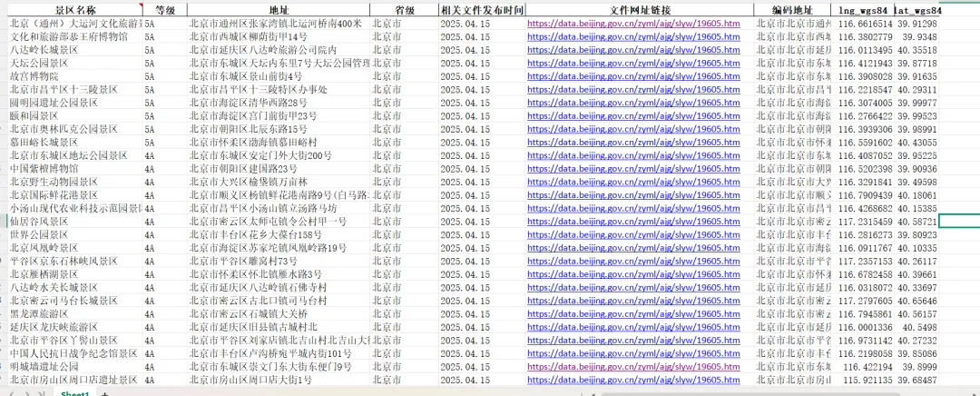The image size is (980, 396).
Task: Select the Sheet1 tab
Action: coord(75,393)
